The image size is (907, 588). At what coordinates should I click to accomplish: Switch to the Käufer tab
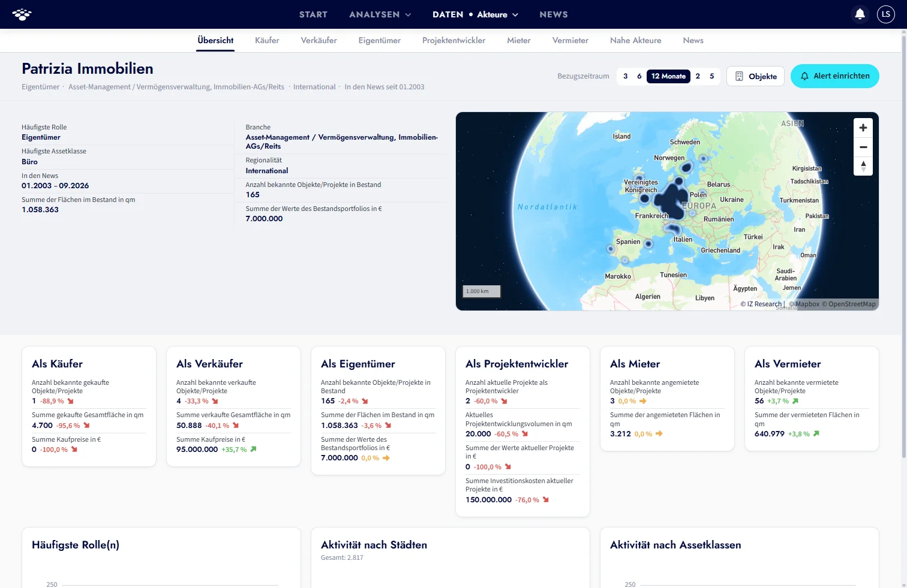(x=267, y=40)
